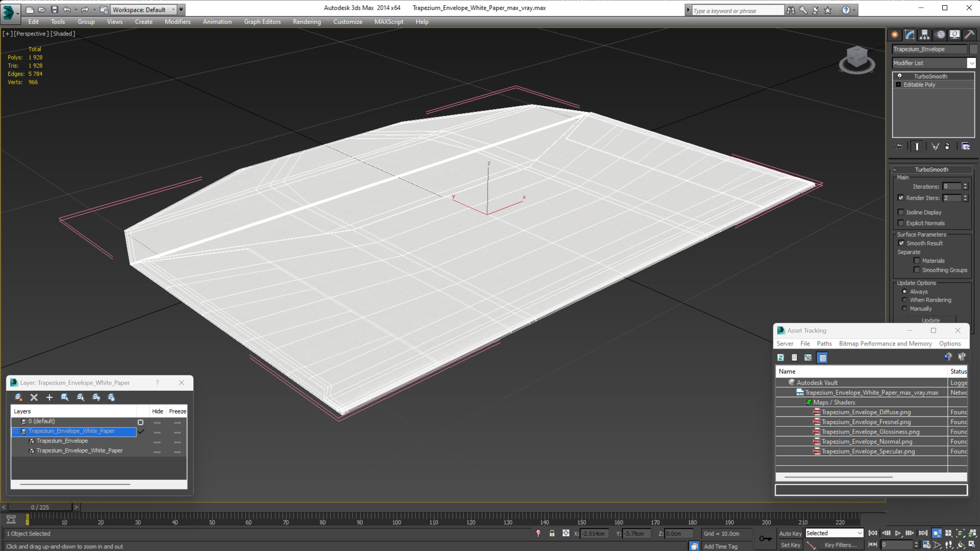Open Bitmap Performance and Memory menu
Screen dimensions: 980x551
885,343
